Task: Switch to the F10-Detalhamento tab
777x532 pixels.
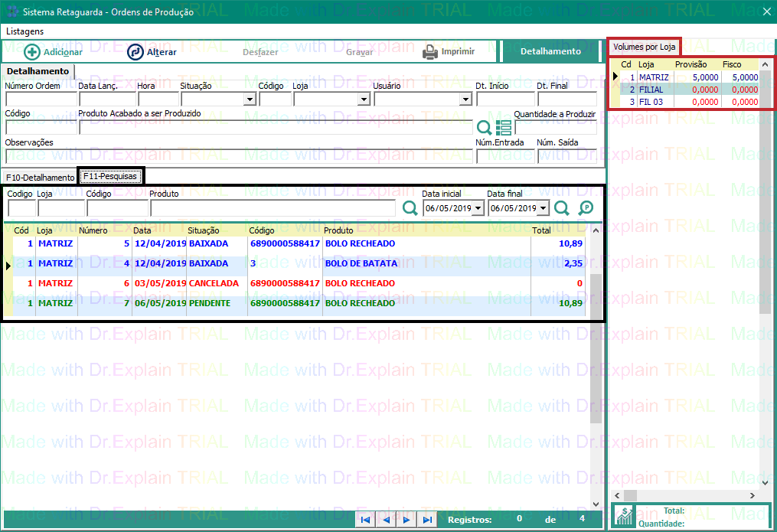Action: pos(40,178)
